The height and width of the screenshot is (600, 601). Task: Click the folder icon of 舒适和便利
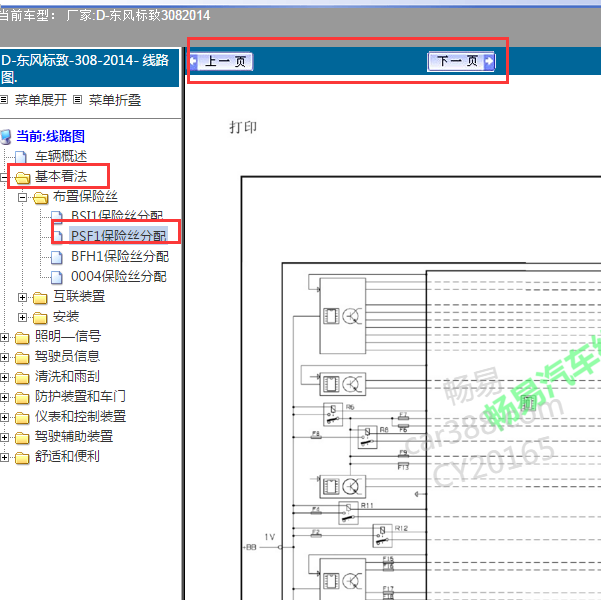point(22,457)
